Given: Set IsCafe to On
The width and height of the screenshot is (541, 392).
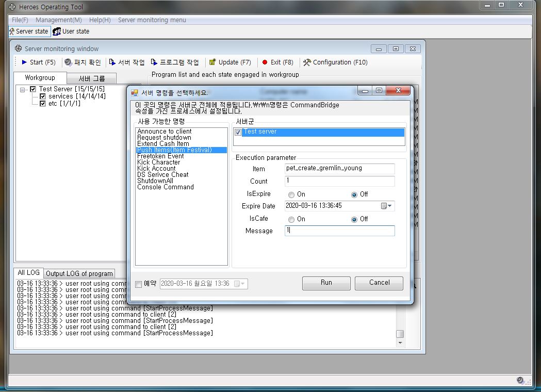Looking at the screenshot, I should 291,219.
